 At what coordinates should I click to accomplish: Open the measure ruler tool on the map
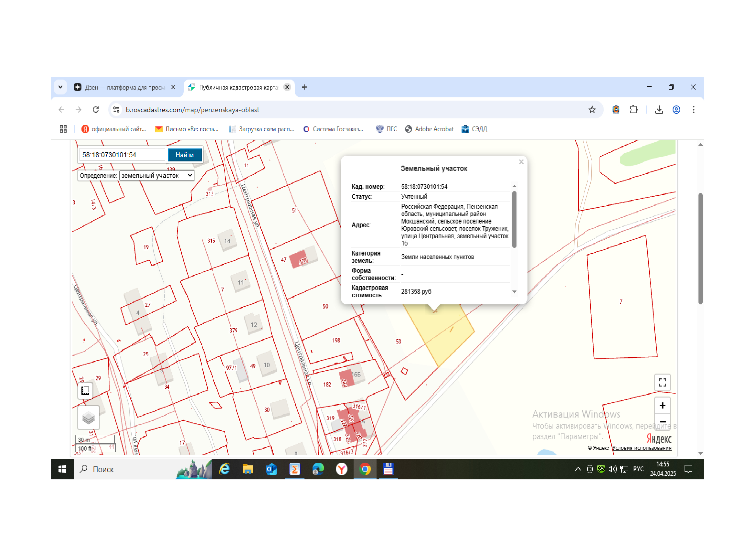(x=85, y=391)
